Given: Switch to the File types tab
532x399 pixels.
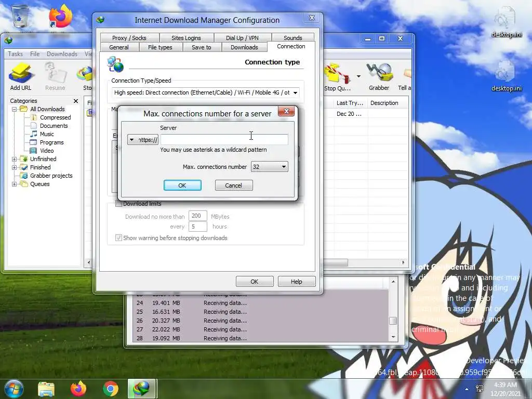Looking at the screenshot, I should 160,47.
